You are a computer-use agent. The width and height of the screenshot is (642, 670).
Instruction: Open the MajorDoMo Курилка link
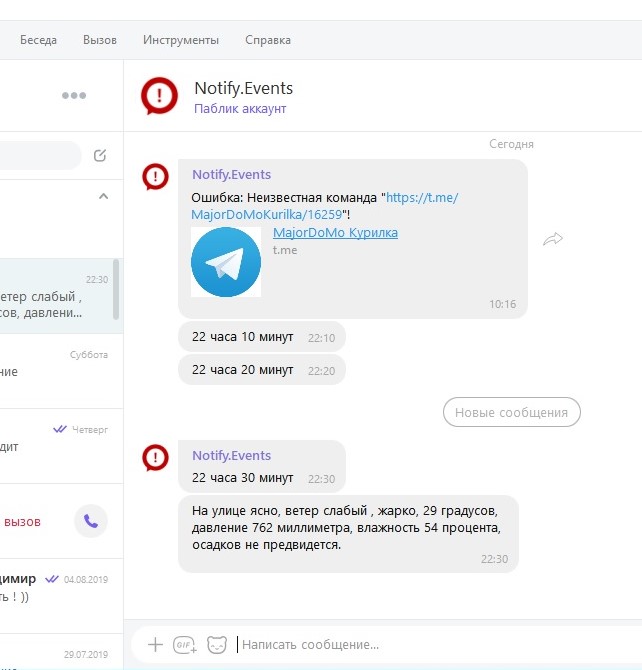(x=335, y=233)
